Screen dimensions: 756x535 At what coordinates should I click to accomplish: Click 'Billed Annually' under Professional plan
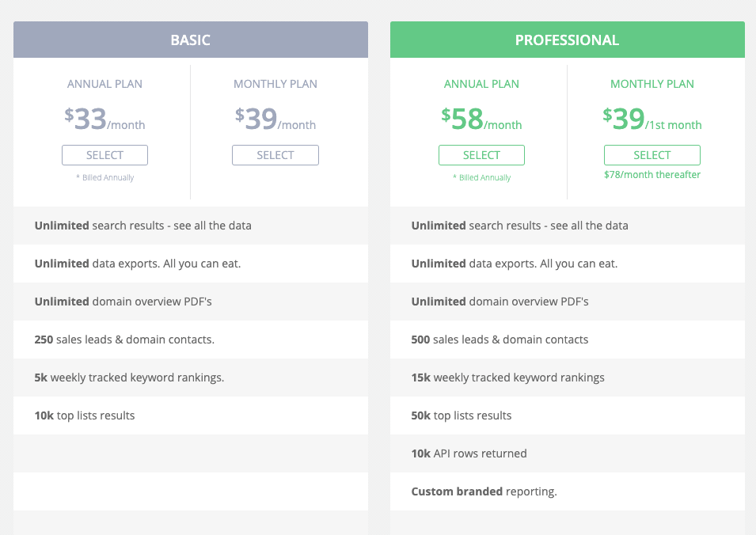tap(481, 177)
